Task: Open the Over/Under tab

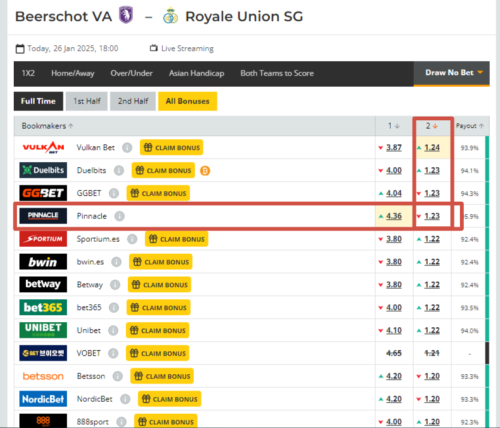Action: tap(131, 73)
